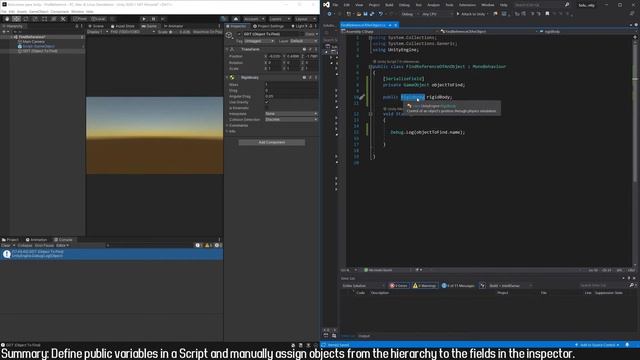This screenshot has width=640, height=360.
Task: Select the GET (Object To Find) console log entry
Action: 111,254
